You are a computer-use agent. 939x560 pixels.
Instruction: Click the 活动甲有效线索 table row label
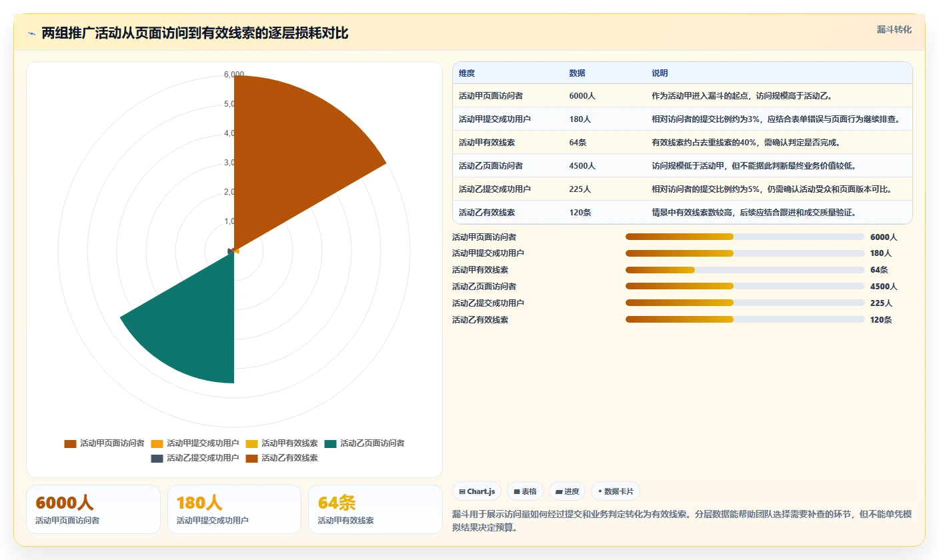click(x=487, y=143)
